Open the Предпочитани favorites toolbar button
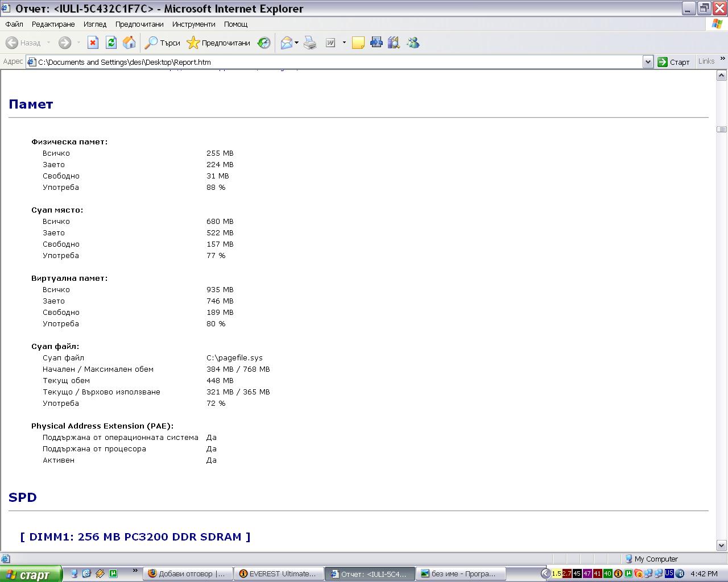The image size is (728, 582). pyautogui.click(x=219, y=43)
